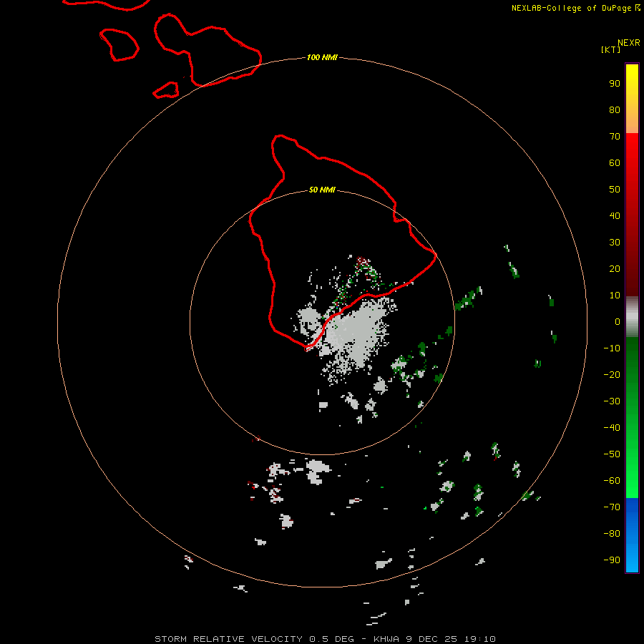Click the -20 value on the velocity scale
Screen dimensions: 644x644
pyautogui.click(x=612, y=374)
